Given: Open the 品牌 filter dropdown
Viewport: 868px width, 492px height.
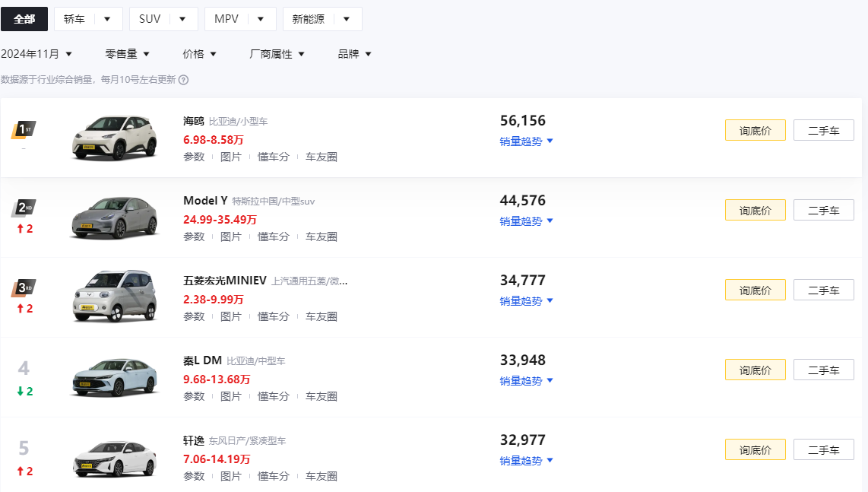Looking at the screenshot, I should [x=355, y=54].
